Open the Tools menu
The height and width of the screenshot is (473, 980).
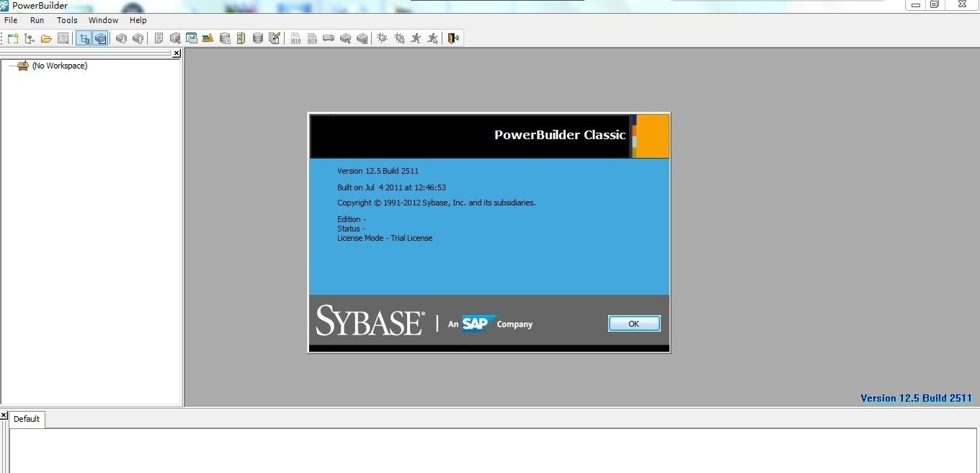pyautogui.click(x=67, y=20)
